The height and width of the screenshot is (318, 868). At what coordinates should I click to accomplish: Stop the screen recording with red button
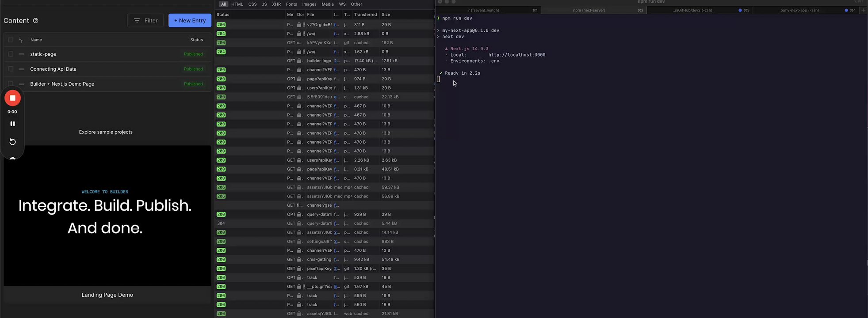13,98
